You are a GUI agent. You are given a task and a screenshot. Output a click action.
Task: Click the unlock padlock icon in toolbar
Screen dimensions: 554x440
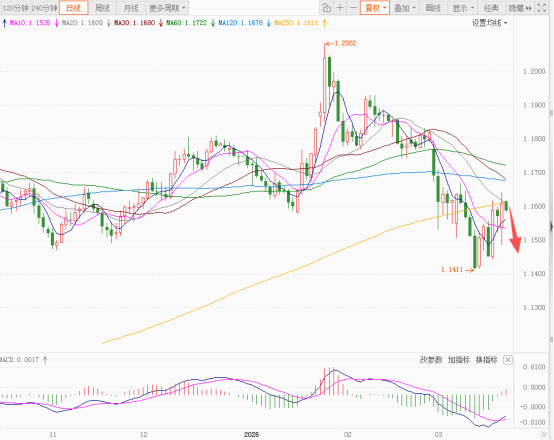[x=326, y=8]
